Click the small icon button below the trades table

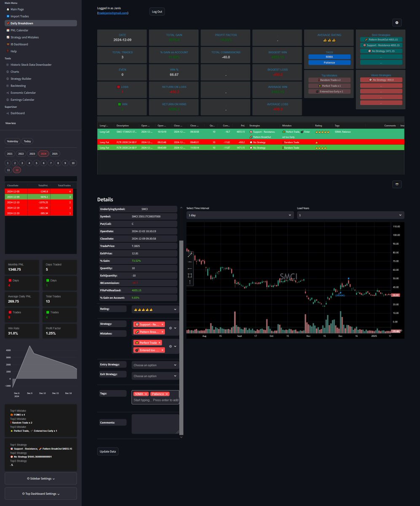click(x=397, y=184)
